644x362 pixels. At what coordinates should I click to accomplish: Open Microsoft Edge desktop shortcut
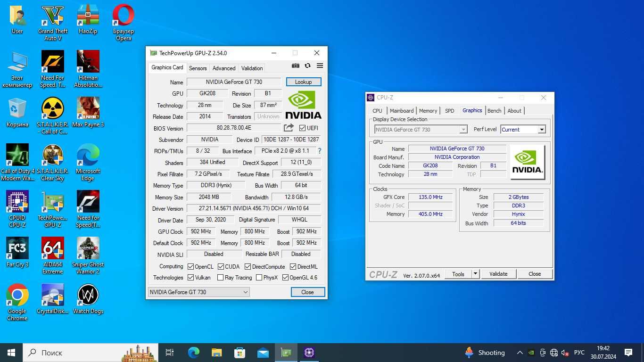pos(88,162)
